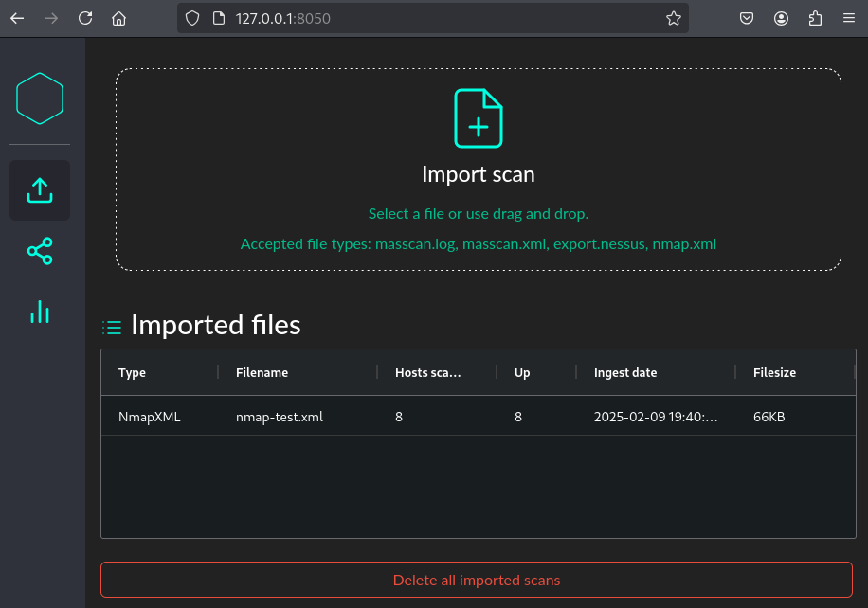Click the hexagon logo in sidebar
Image resolution: width=868 pixels, height=608 pixels.
[40, 98]
